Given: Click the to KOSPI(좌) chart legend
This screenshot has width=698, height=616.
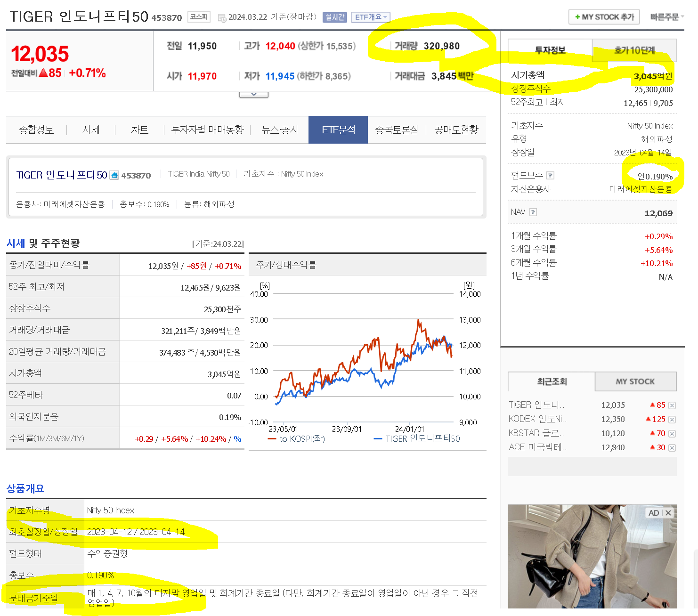Looking at the screenshot, I should click(297, 439).
